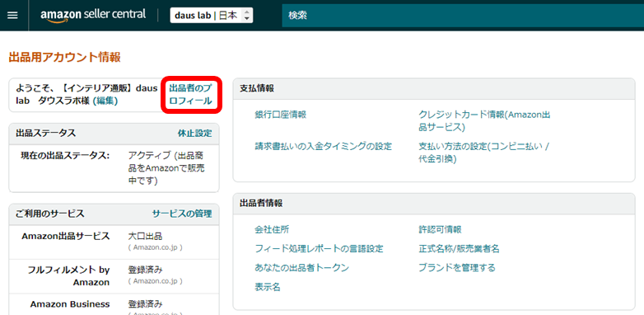Open フィード処理レポートの言語設定 link
Image resolution: width=644 pixels, height=315 pixels.
[x=319, y=248]
